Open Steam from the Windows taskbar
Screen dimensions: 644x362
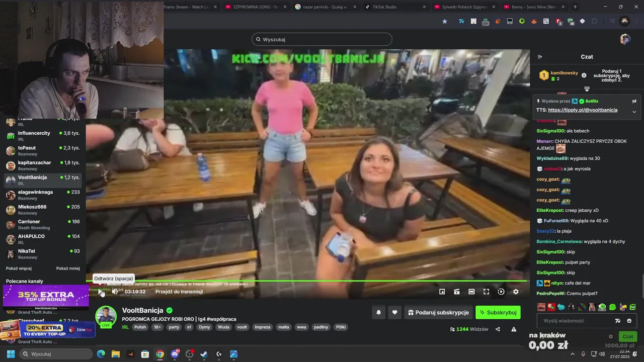pyautogui.click(x=204, y=354)
